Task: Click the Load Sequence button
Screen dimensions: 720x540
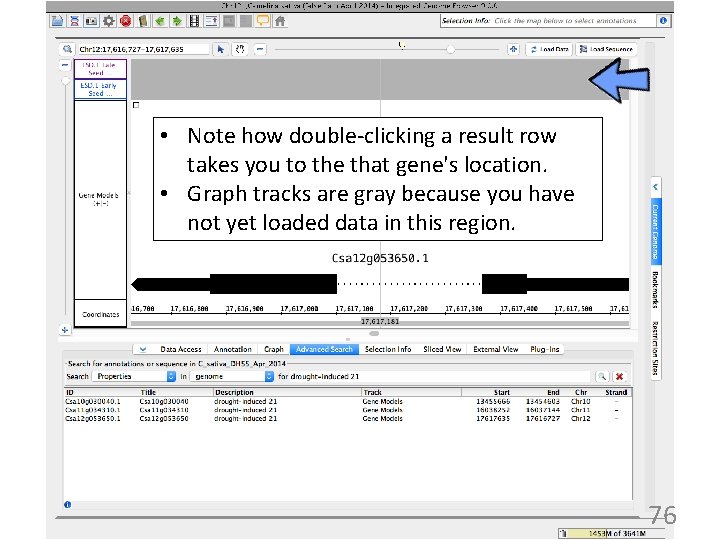Action: pos(606,49)
